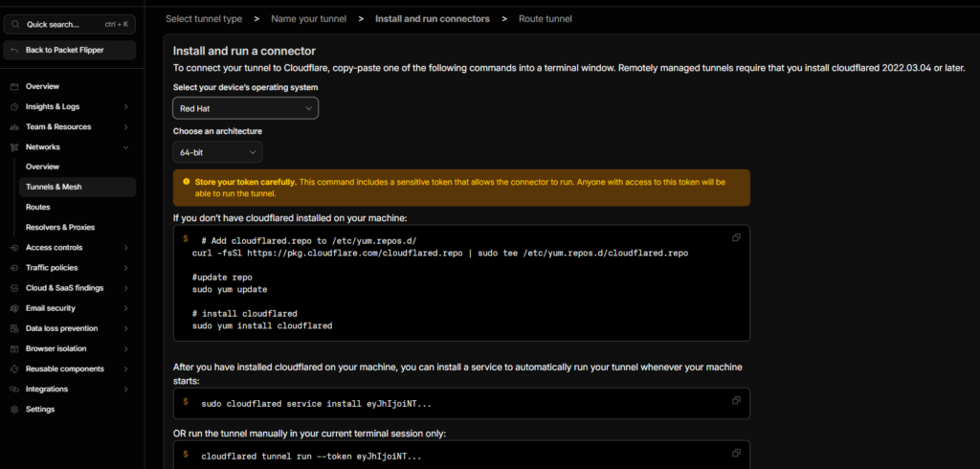
Task: Click the Data loss prevention icon
Action: point(14,328)
